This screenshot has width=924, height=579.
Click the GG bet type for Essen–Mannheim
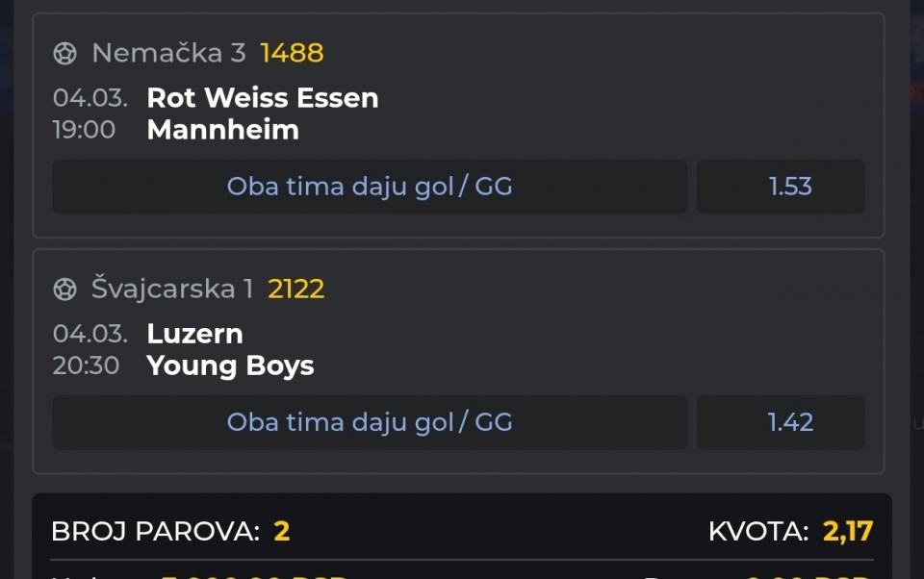(x=370, y=187)
